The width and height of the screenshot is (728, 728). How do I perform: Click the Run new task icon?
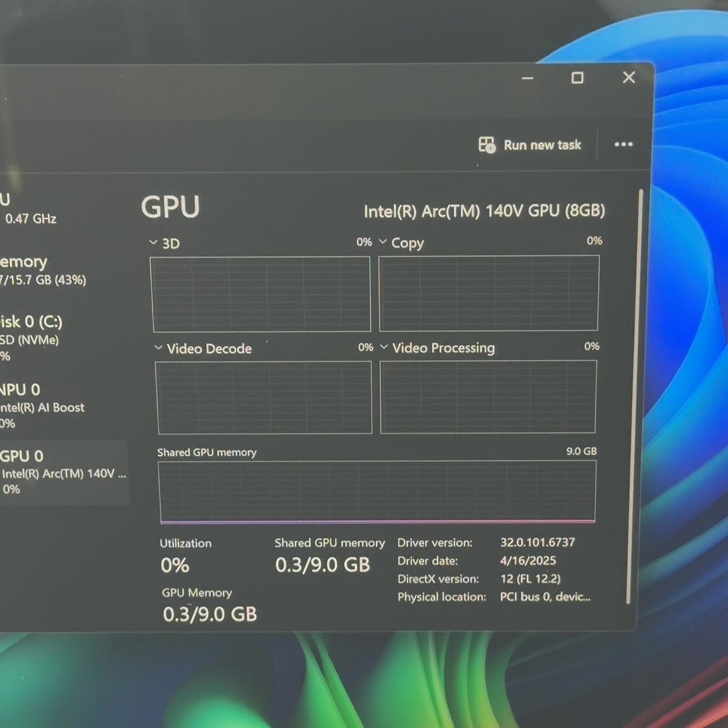pyautogui.click(x=487, y=144)
